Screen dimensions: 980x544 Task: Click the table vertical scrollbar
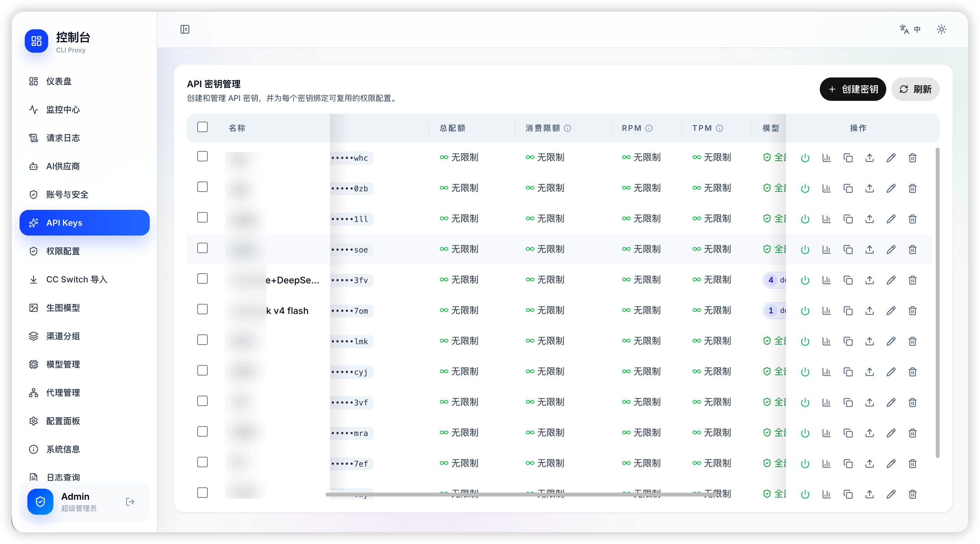[937, 303]
